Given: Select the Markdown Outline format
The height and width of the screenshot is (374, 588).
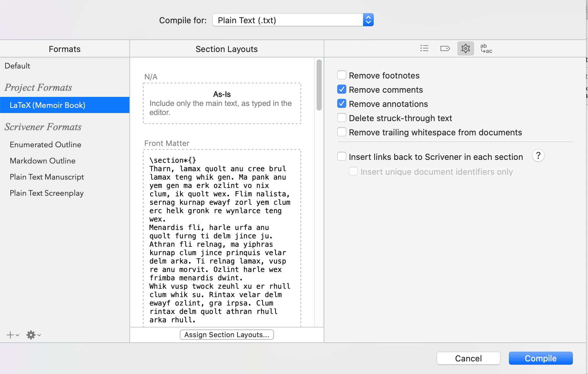Looking at the screenshot, I should [43, 161].
